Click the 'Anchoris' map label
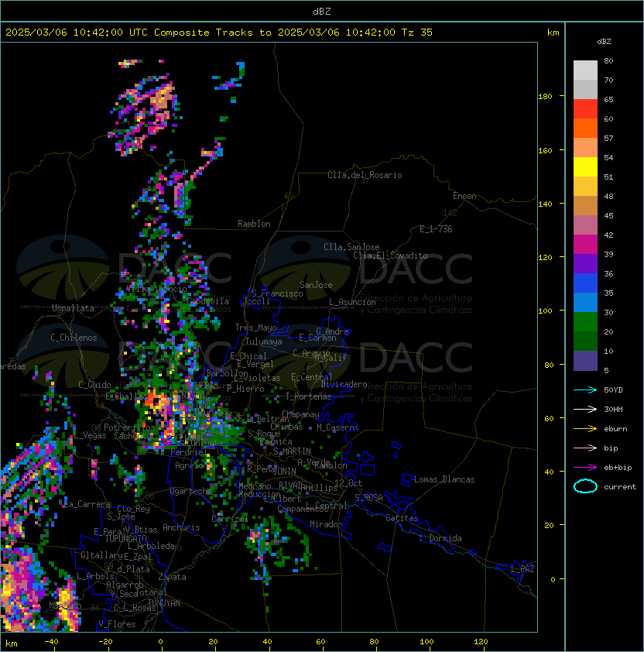This screenshot has width=644, height=652. (x=181, y=527)
